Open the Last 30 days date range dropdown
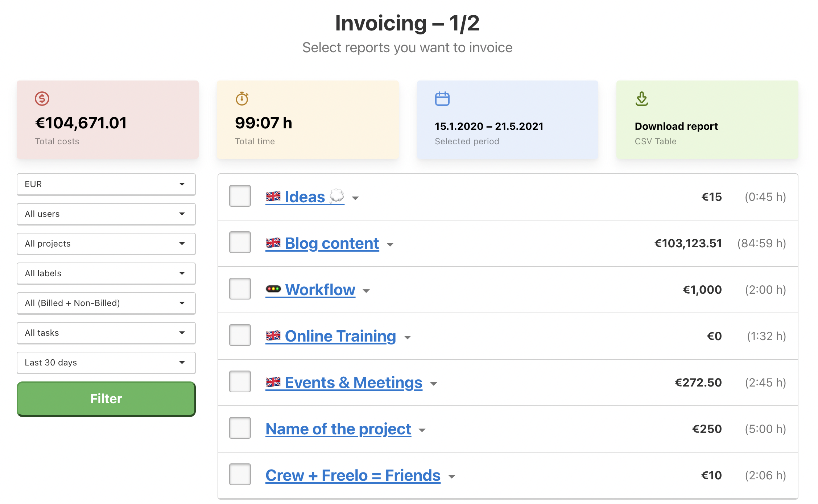Viewport: 818px width, 504px height. [x=106, y=363]
